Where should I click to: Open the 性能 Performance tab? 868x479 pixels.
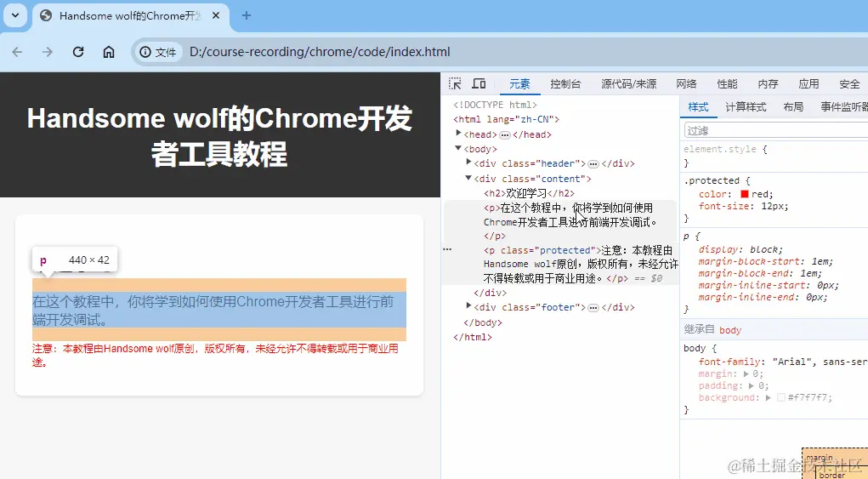tap(727, 83)
